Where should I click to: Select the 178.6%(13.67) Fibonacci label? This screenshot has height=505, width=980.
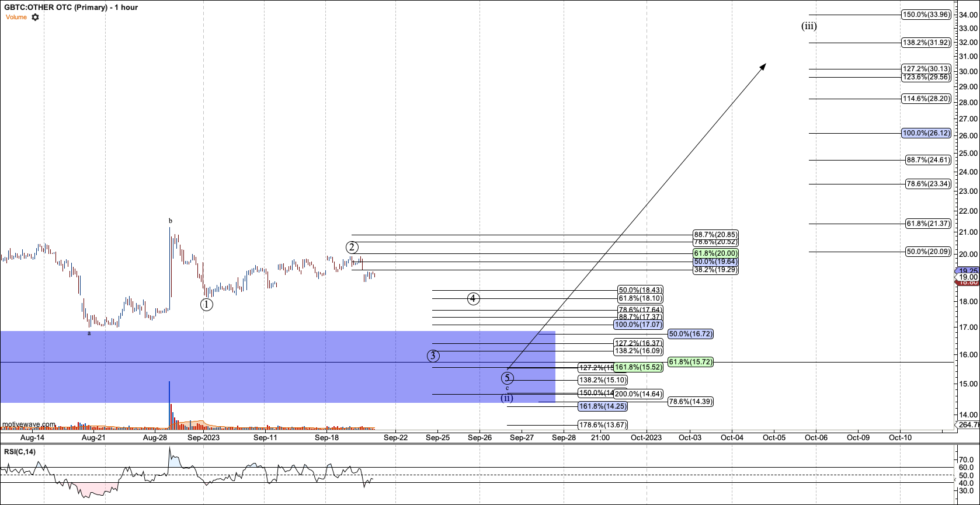click(603, 425)
